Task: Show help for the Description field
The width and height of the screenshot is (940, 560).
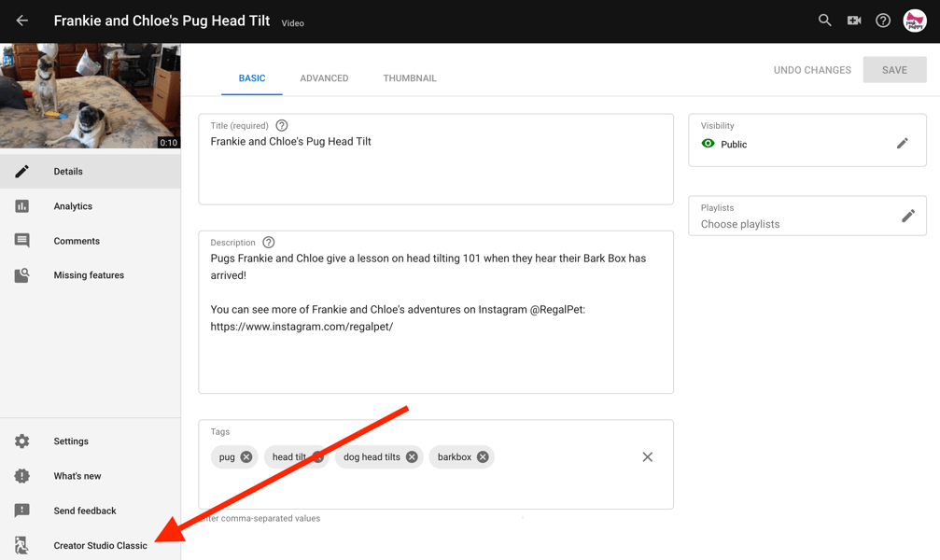Action: (269, 243)
